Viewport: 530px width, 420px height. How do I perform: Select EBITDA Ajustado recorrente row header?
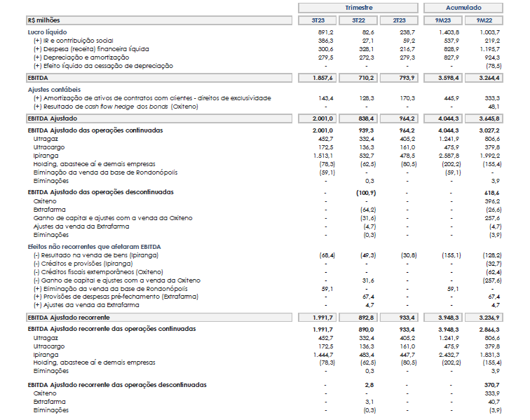[159, 317]
